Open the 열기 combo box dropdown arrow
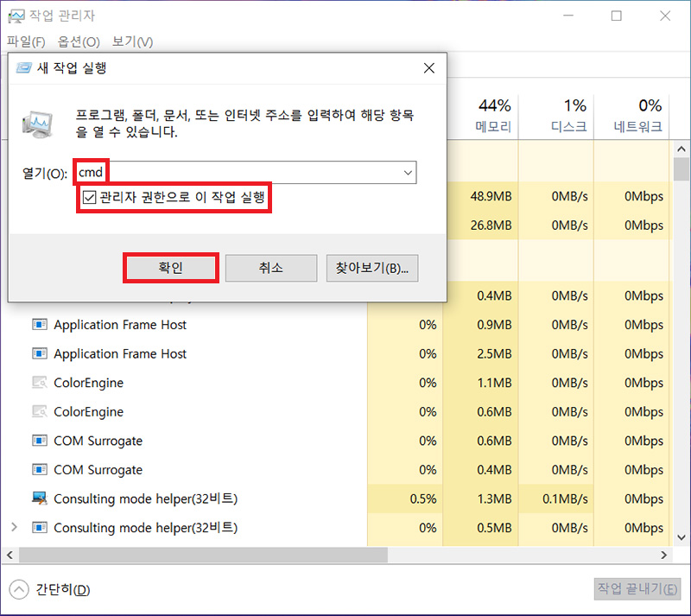691x616 pixels. pyautogui.click(x=408, y=173)
